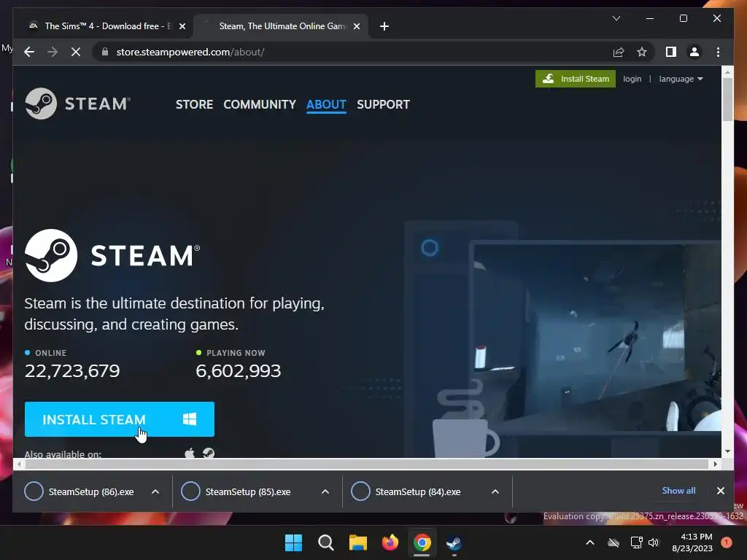Click Steam icon in taskbar

[x=454, y=542]
